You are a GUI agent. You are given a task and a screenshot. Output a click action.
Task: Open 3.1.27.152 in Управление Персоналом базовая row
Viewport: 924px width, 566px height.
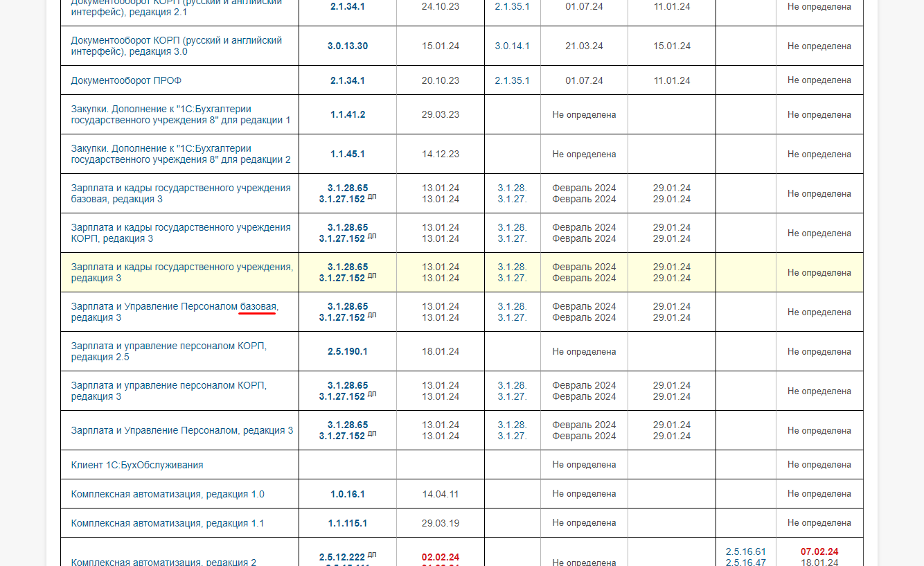(x=342, y=317)
